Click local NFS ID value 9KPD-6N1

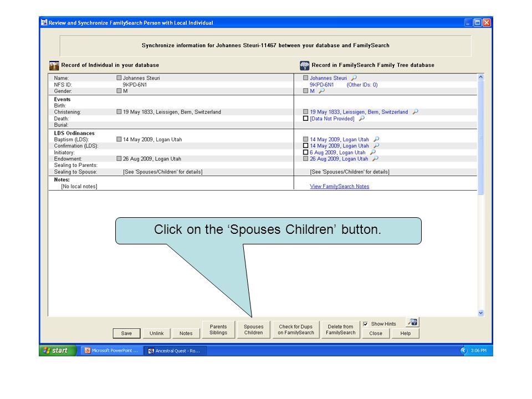tap(135, 84)
